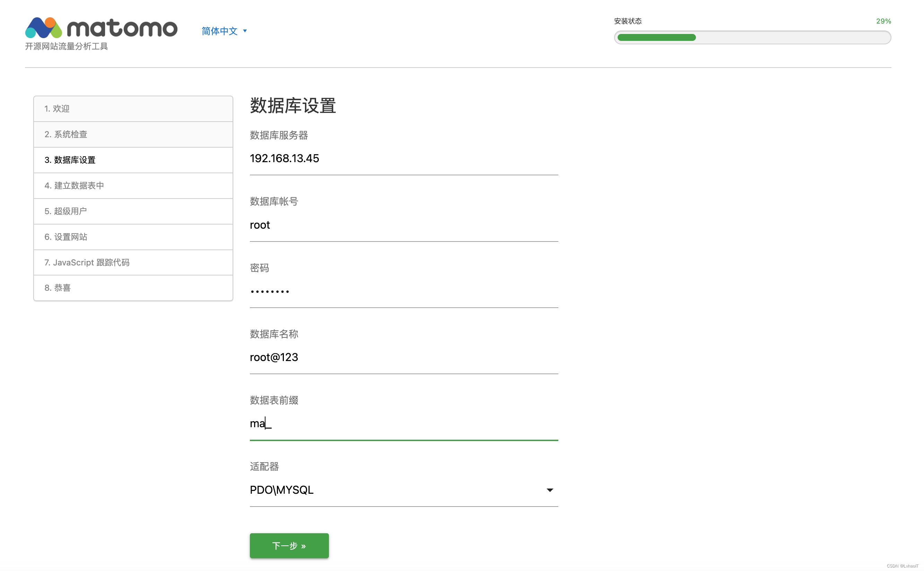924x571 pixels.
Task: Select step 3. 数据库设置
Action: 133,160
